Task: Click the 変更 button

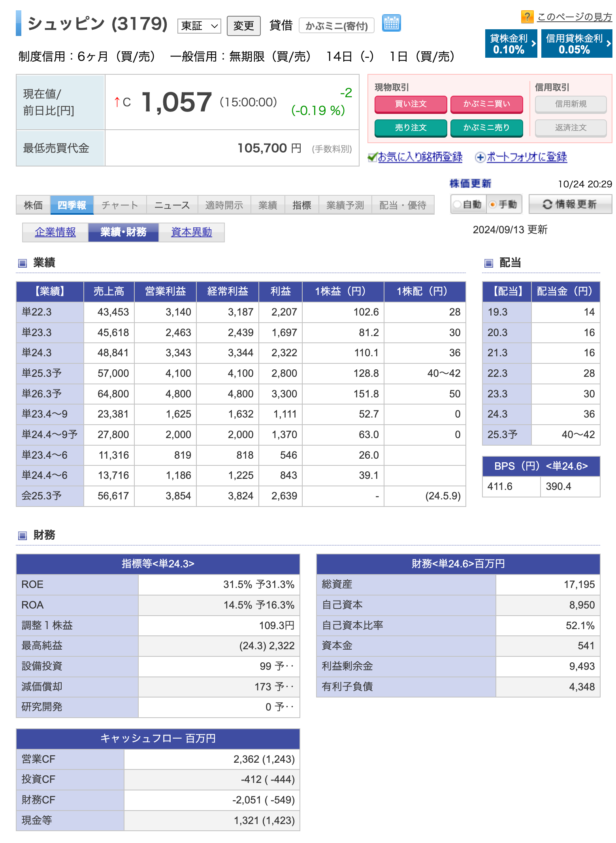Action: click(244, 26)
